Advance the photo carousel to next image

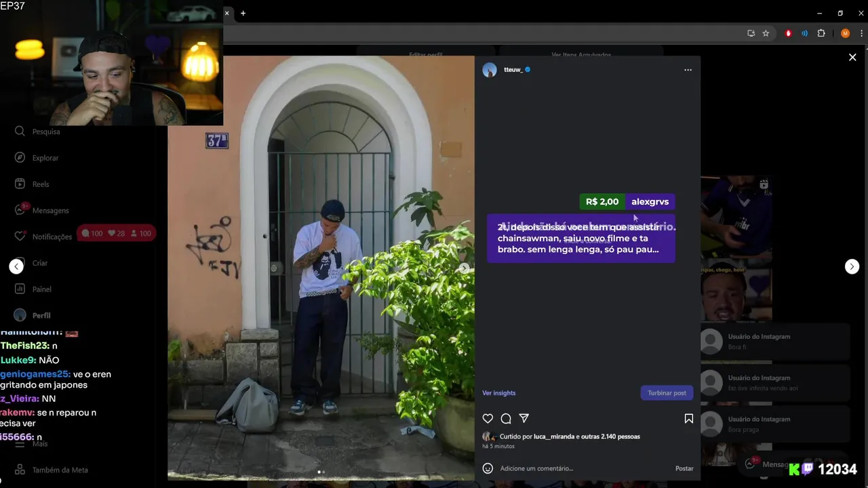(x=464, y=268)
